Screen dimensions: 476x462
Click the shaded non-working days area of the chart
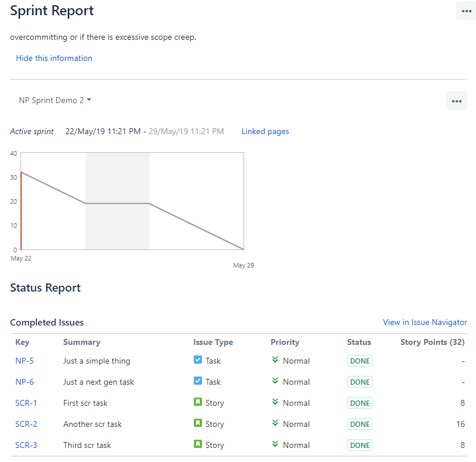point(117,201)
